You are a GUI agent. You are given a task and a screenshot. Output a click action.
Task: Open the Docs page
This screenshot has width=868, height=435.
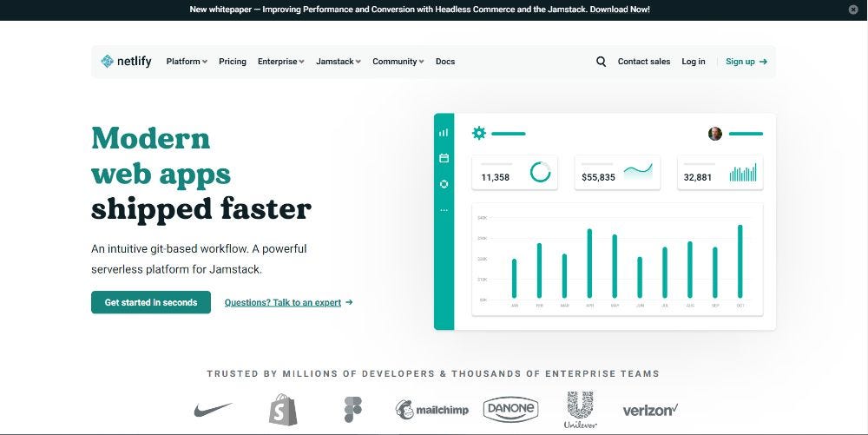tap(445, 62)
